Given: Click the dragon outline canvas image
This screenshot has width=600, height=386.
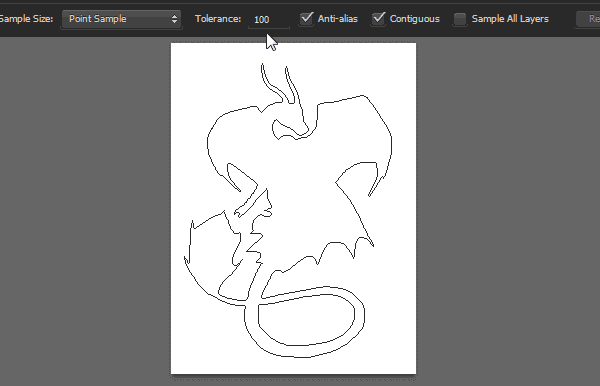Looking at the screenshot, I should coord(293,208).
